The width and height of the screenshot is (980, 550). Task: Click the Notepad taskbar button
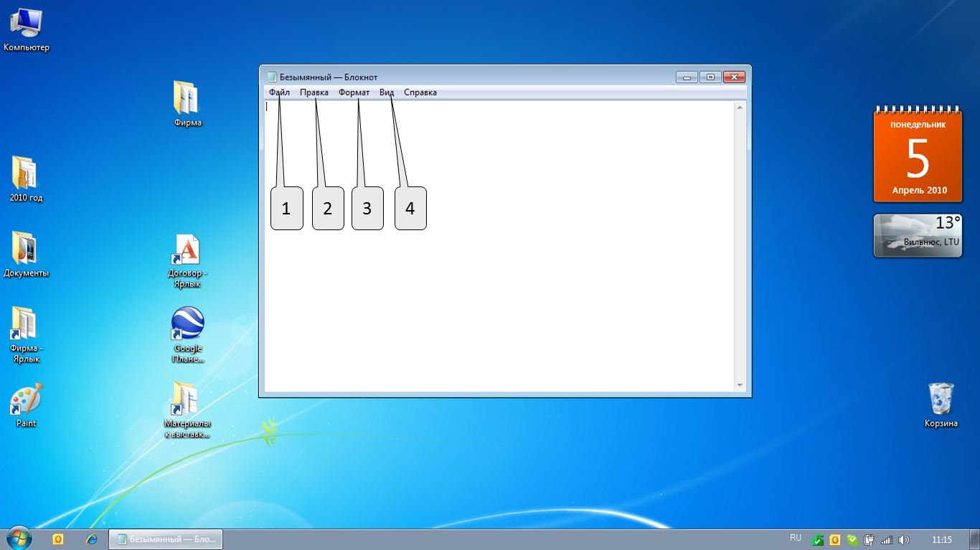[166, 539]
